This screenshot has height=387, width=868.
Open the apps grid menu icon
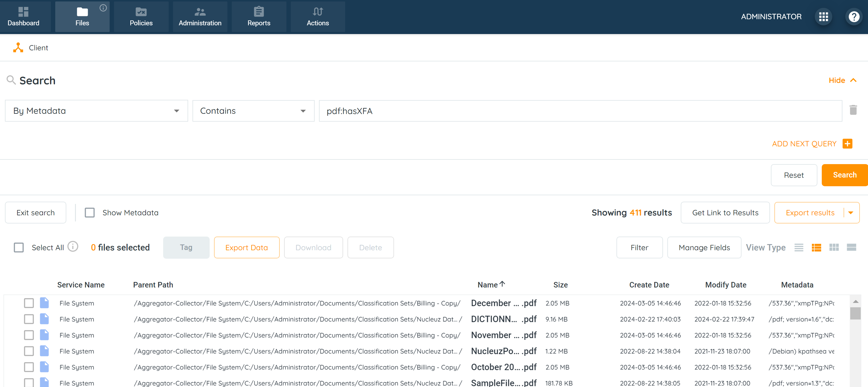tap(823, 17)
